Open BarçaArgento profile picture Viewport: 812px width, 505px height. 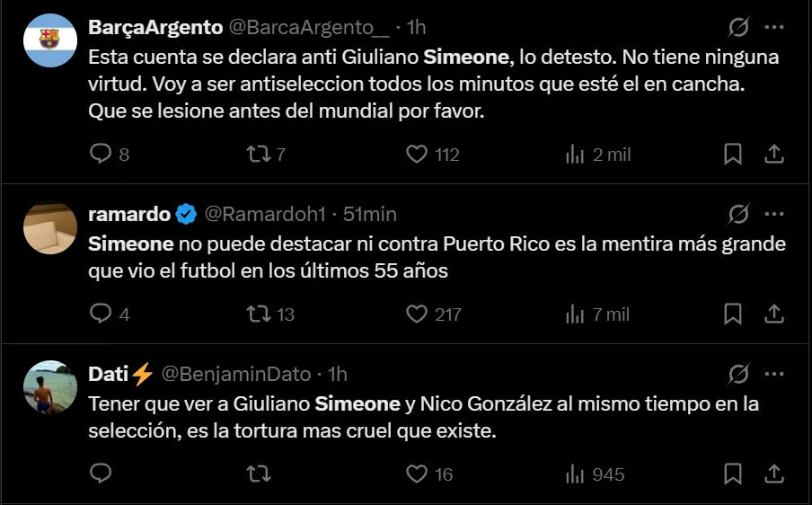tap(49, 40)
